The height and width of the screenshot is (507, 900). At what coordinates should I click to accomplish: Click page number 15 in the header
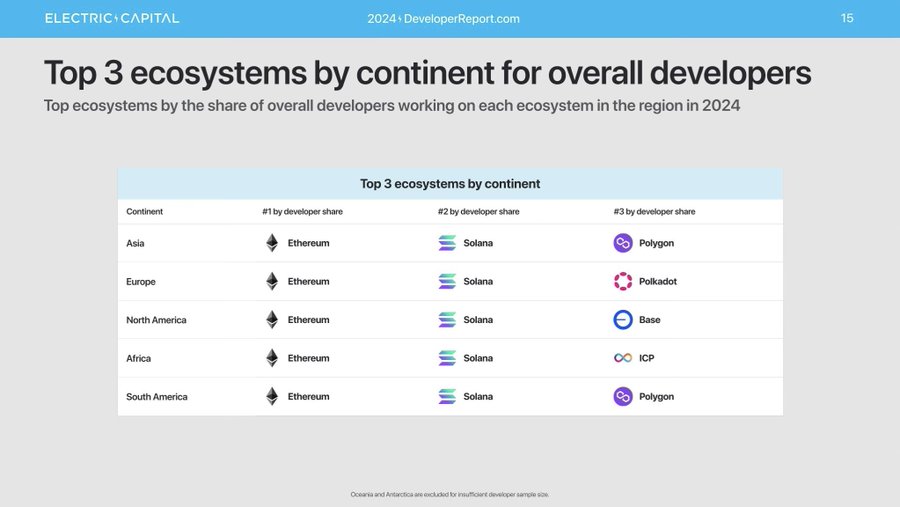(x=847, y=18)
